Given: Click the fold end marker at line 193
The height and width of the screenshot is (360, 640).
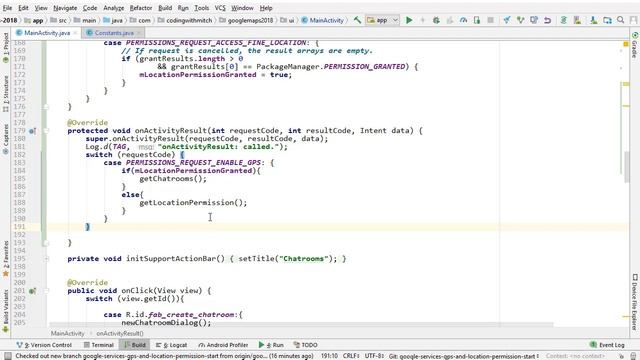Looking at the screenshot, I should tap(46, 243).
